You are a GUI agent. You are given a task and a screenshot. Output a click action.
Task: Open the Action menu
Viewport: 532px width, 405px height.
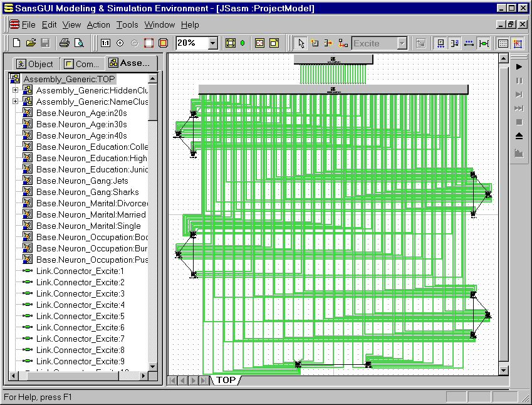(98, 25)
